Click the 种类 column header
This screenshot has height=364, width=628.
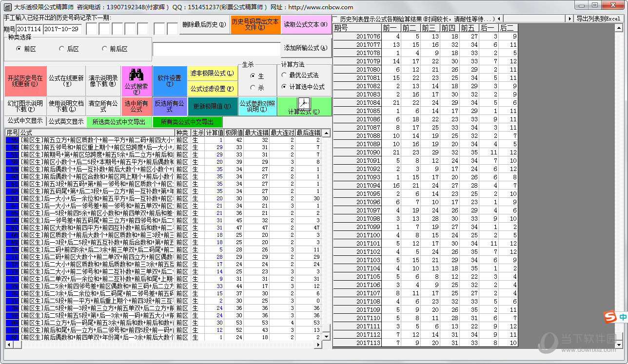[182, 133]
